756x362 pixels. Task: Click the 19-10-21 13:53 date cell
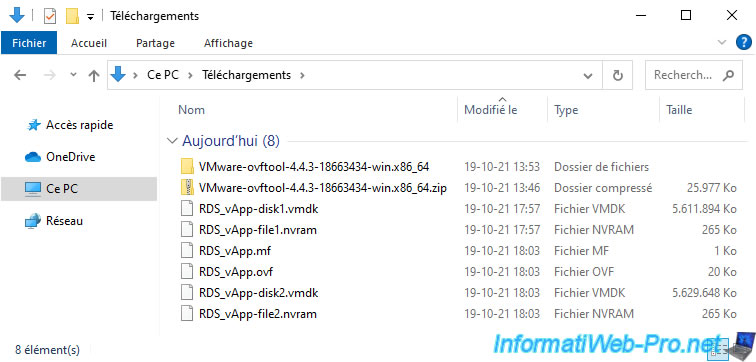pos(502,167)
